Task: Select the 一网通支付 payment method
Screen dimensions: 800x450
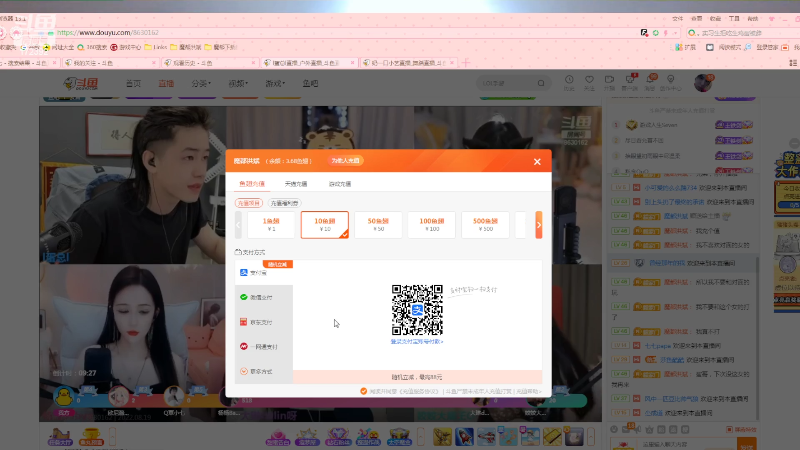Action: click(x=264, y=346)
